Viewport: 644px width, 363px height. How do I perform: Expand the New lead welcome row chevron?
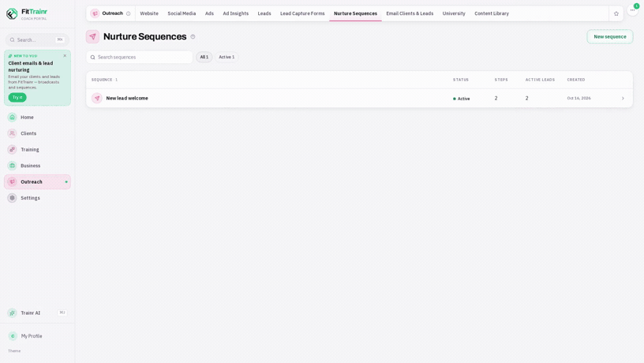623,99
